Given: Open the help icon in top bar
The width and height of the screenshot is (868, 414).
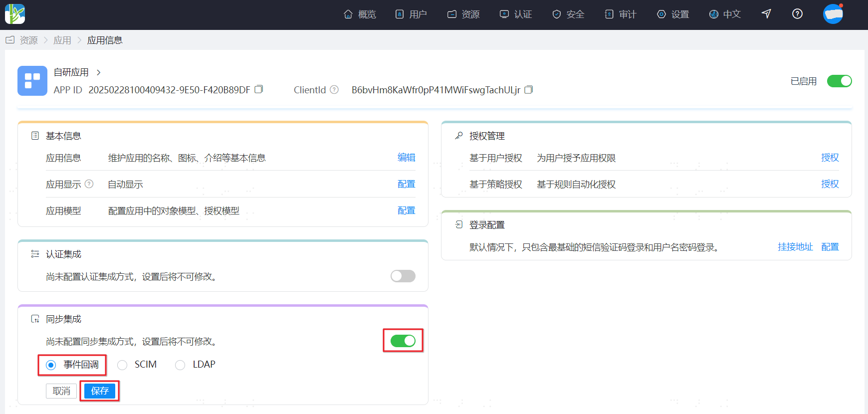Looking at the screenshot, I should [797, 14].
